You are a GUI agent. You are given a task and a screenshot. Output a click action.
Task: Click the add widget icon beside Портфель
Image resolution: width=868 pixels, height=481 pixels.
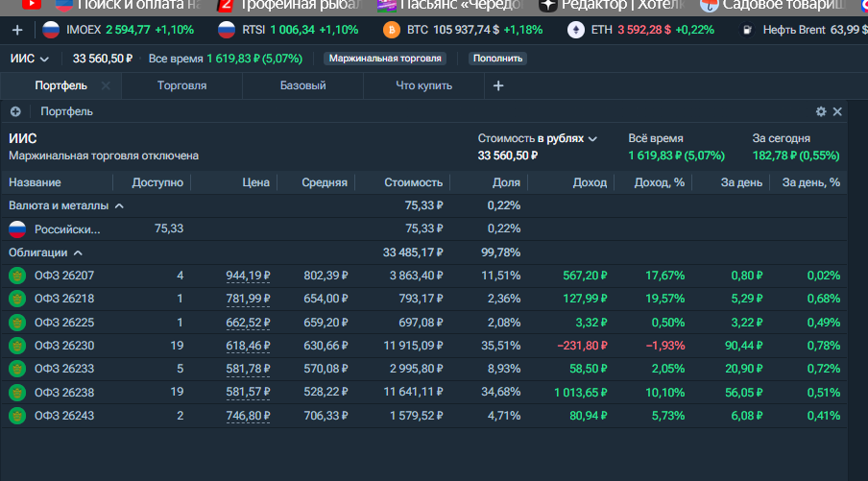[x=15, y=111]
